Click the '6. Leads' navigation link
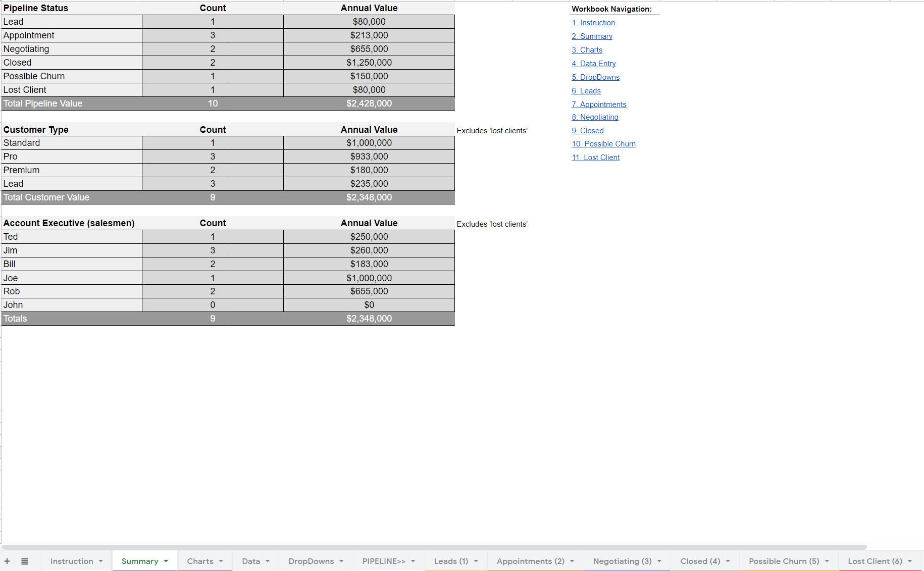The image size is (924, 571). (x=586, y=90)
